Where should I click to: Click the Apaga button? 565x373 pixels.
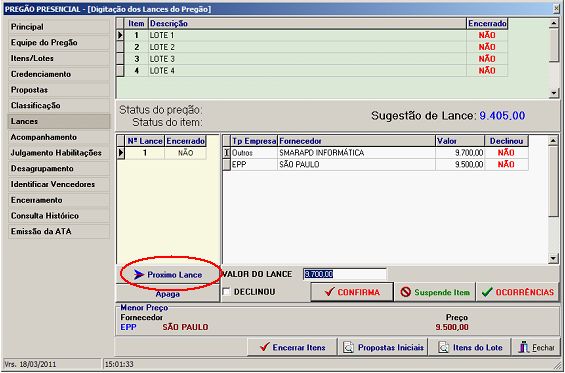point(168,294)
